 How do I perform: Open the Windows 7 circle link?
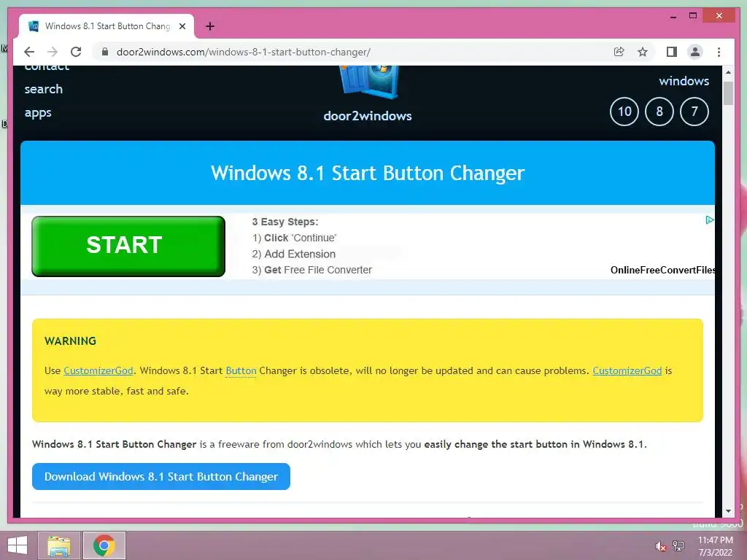pyautogui.click(x=694, y=112)
